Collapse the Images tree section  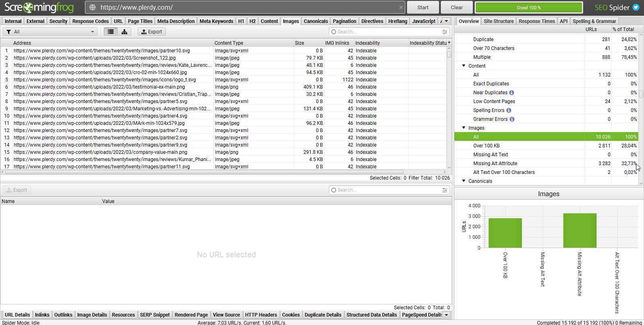click(464, 128)
